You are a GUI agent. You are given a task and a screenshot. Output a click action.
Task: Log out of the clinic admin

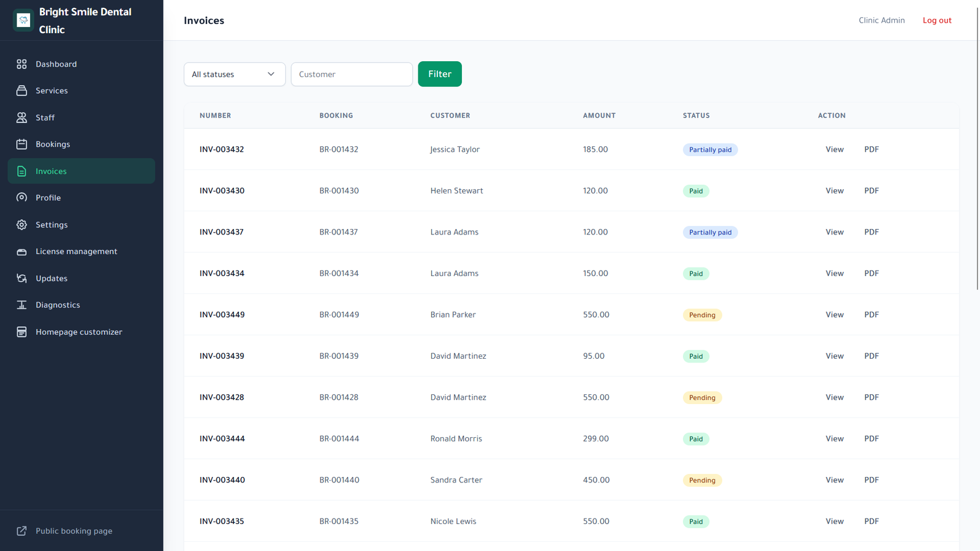[937, 20]
